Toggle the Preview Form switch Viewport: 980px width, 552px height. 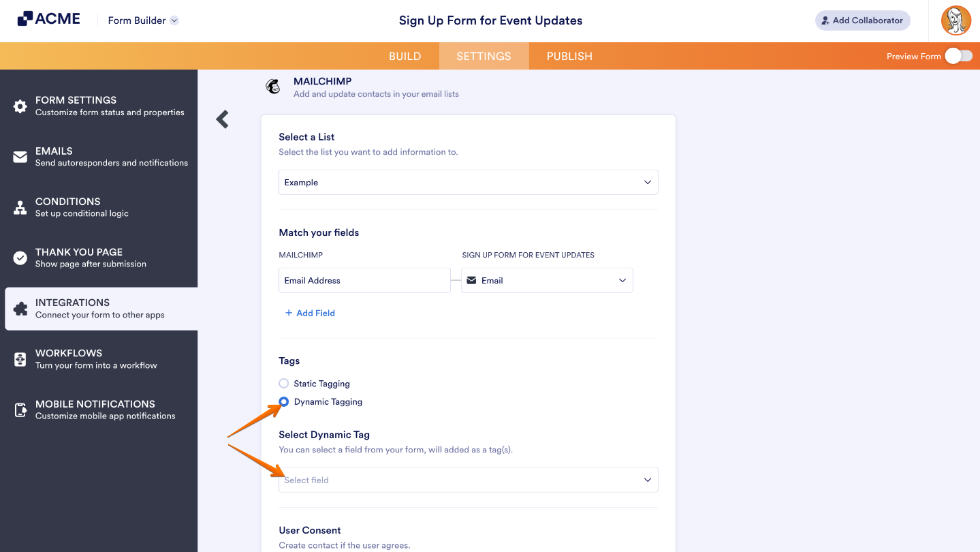point(960,56)
